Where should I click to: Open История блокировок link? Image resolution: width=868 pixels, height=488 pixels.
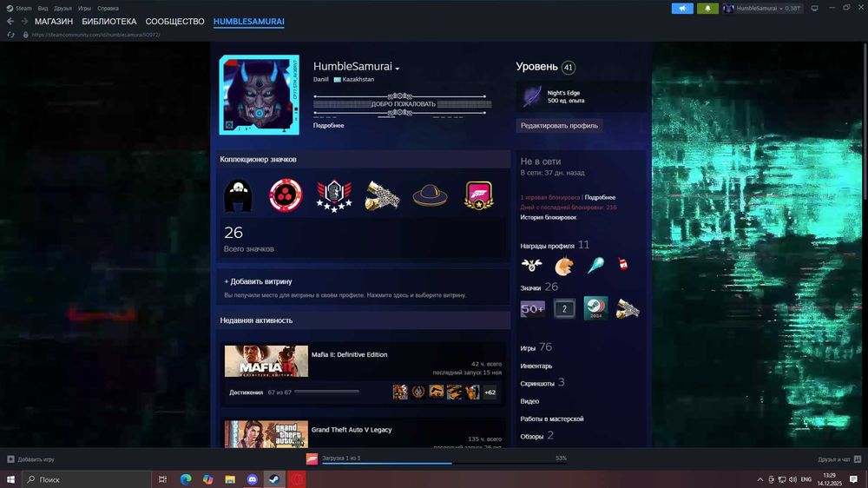pos(548,217)
